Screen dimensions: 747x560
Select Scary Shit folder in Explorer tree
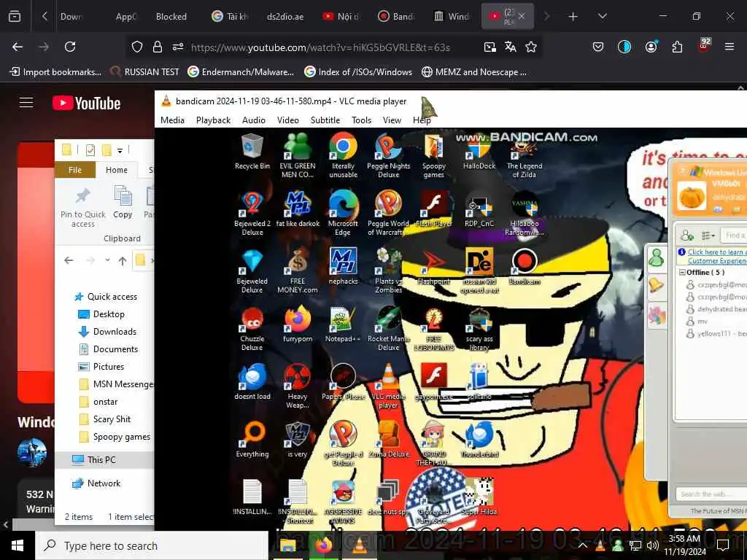pyautogui.click(x=112, y=419)
